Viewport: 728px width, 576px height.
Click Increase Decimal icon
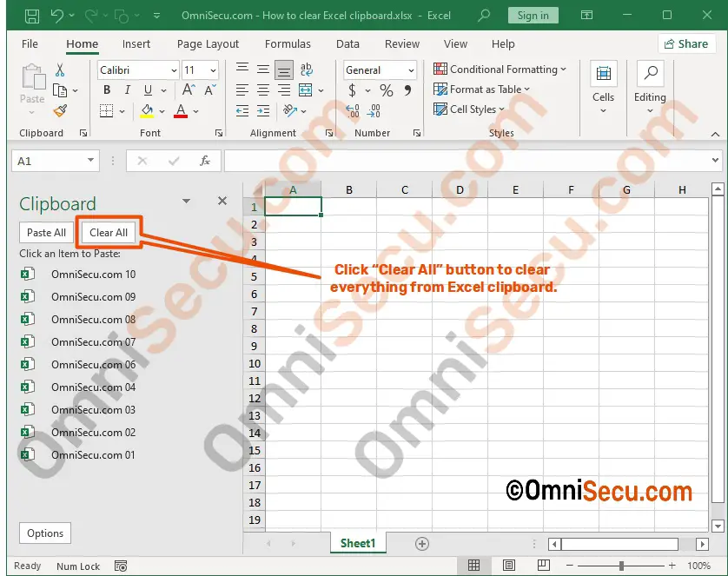[353, 111]
